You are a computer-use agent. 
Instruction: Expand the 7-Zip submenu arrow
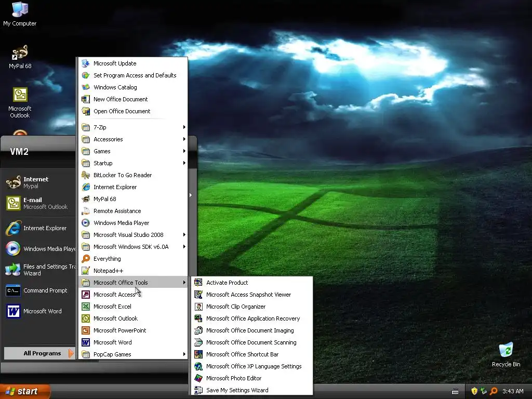(x=184, y=127)
